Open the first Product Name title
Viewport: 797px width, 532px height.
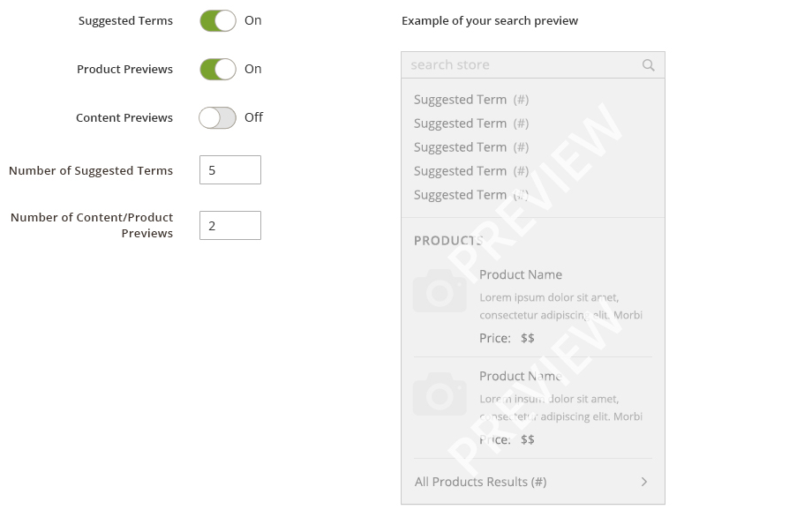tap(521, 274)
